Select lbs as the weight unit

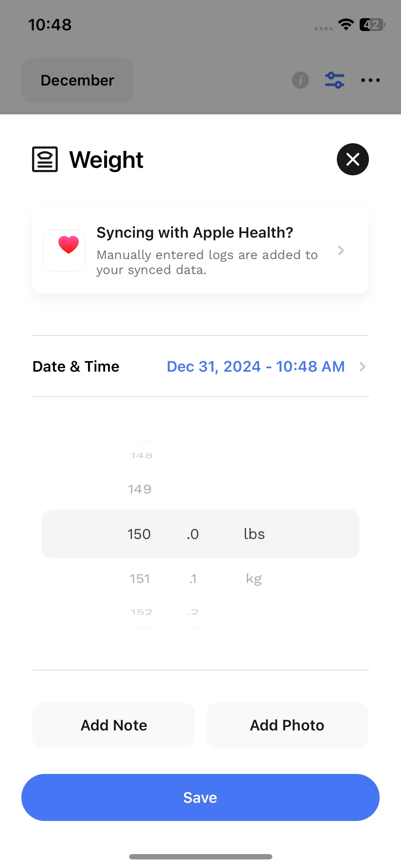pyautogui.click(x=254, y=534)
